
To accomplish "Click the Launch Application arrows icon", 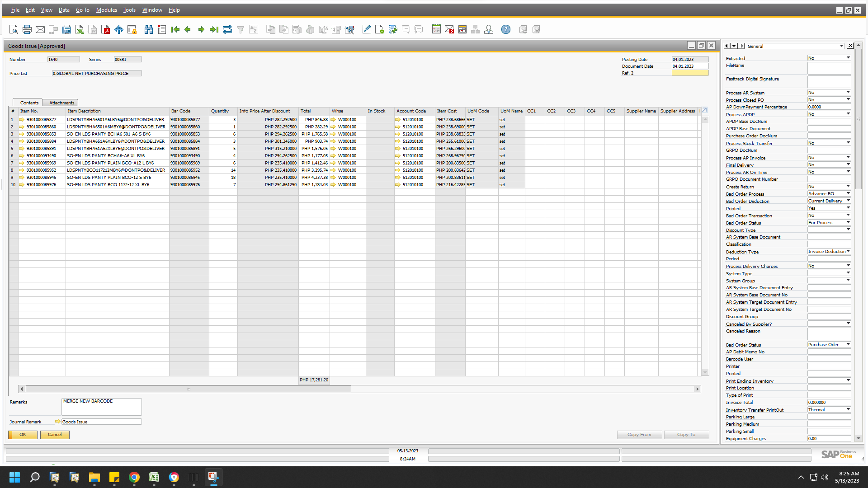I will [119, 30].
